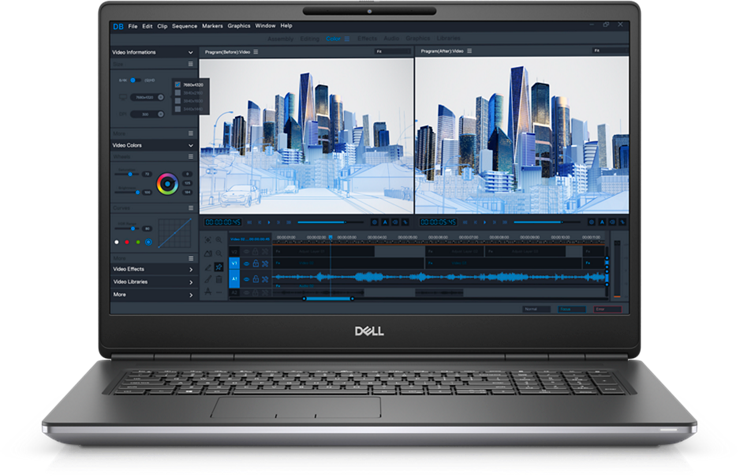738x476 pixels.
Task: Collapse the Video Informations section chevron
Action: [x=191, y=52]
